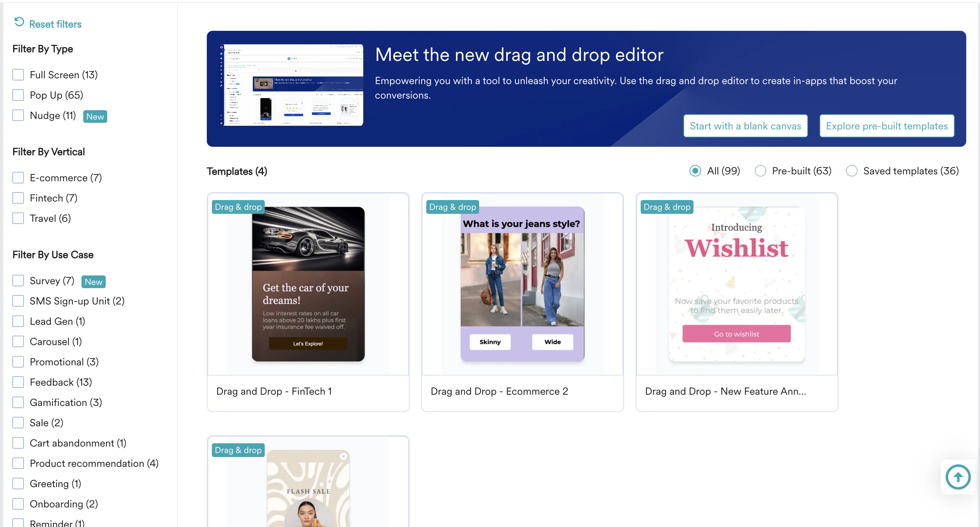Viewport: 980px width, 527px height.
Task: Click the editor preview image in banner
Action: (x=292, y=85)
